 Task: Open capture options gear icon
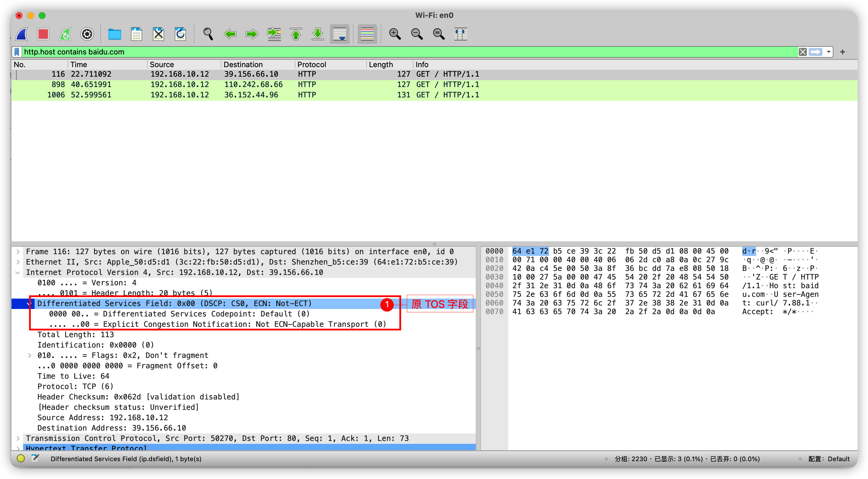[x=87, y=34]
